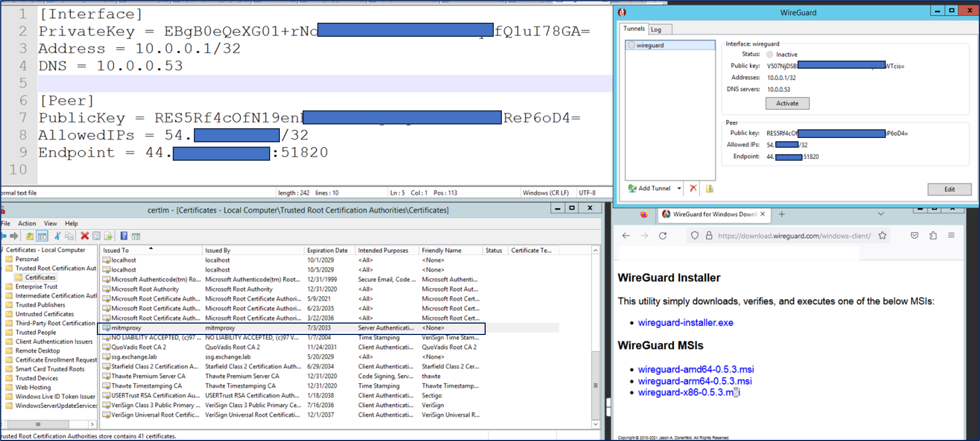Viewport: 980px width, 441px height.
Task: Export tunnels to zip icon in WireGuard
Action: pos(709,188)
